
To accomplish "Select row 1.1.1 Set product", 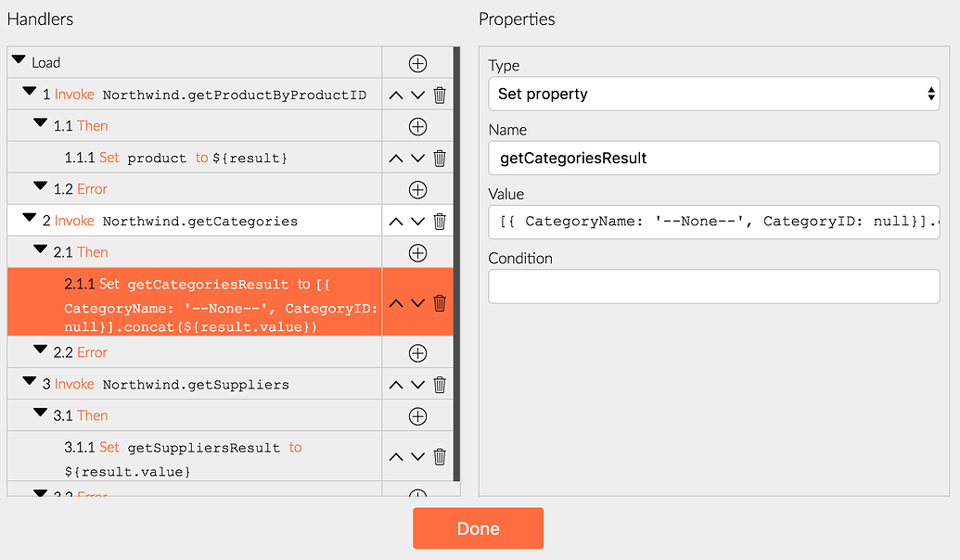I will [x=195, y=158].
